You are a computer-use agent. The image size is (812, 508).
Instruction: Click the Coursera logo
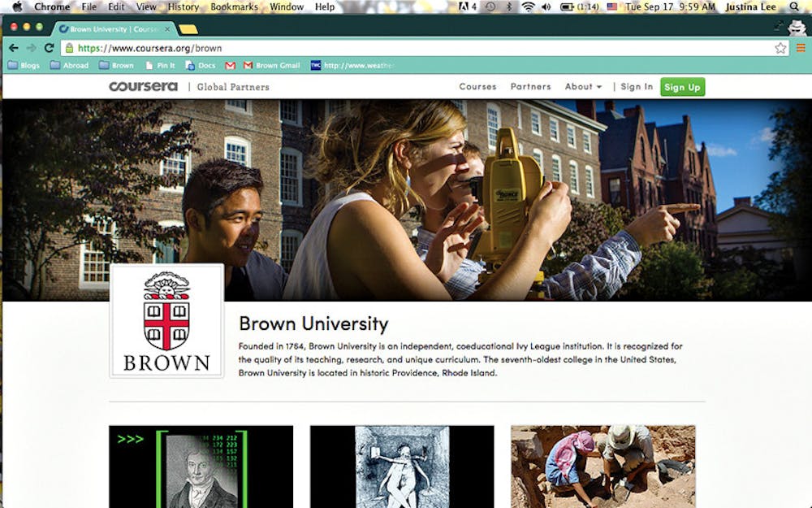(143, 87)
